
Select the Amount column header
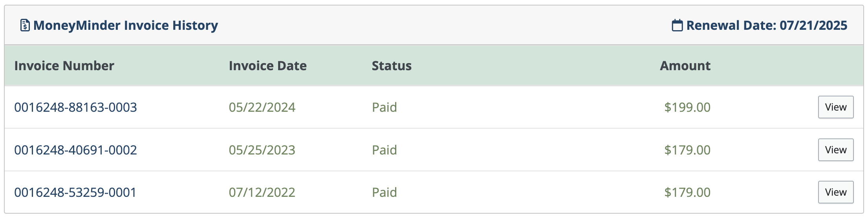685,65
